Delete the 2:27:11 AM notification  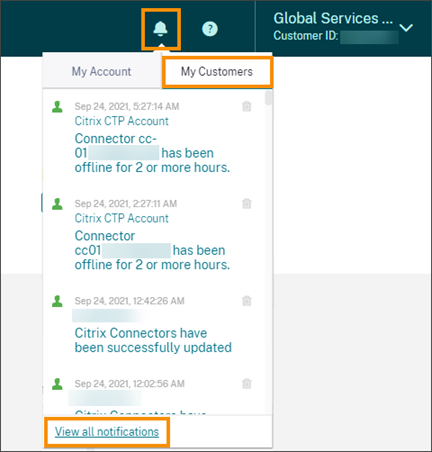(247, 203)
